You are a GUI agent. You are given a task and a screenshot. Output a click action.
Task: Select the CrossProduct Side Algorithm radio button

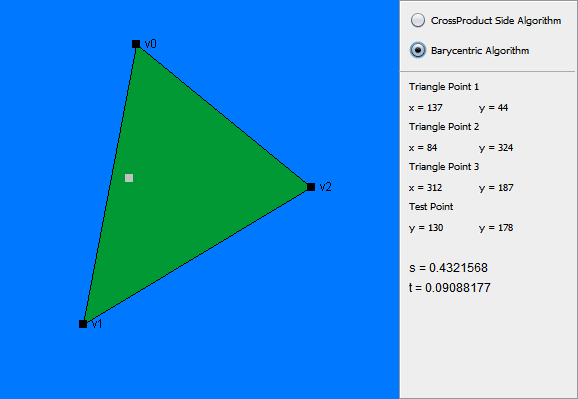tap(418, 20)
